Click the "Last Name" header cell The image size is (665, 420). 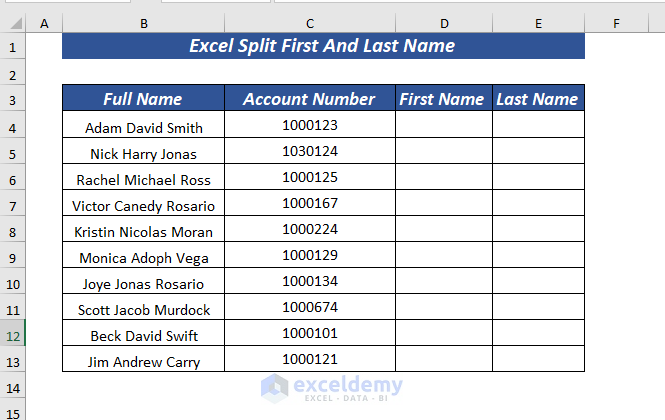[x=538, y=99]
